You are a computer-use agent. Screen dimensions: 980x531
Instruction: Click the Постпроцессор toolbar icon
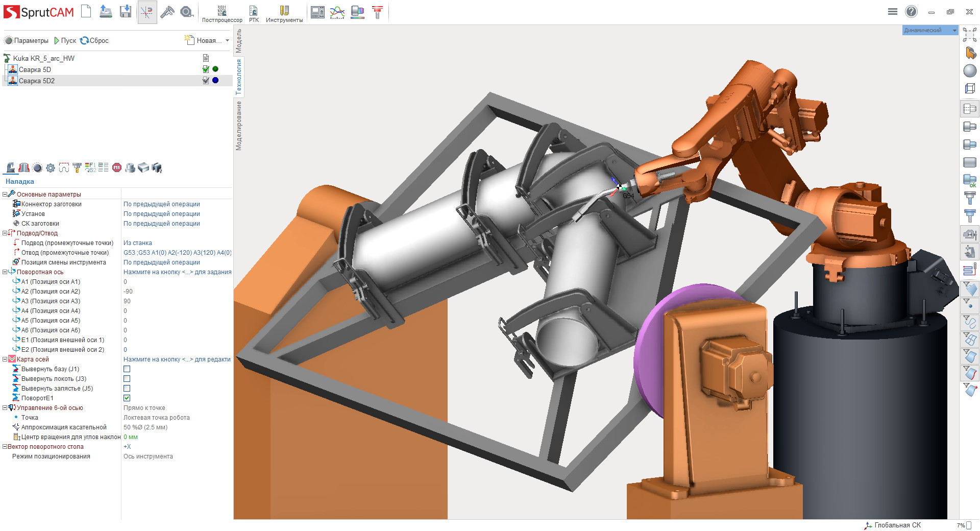point(222,14)
